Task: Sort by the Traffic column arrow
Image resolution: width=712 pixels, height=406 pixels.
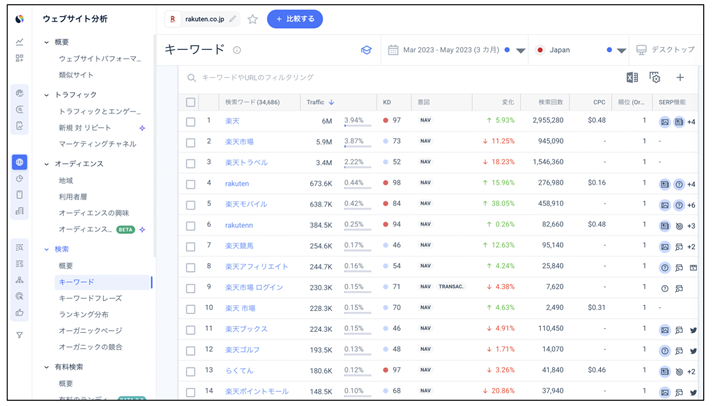Action: coord(331,102)
